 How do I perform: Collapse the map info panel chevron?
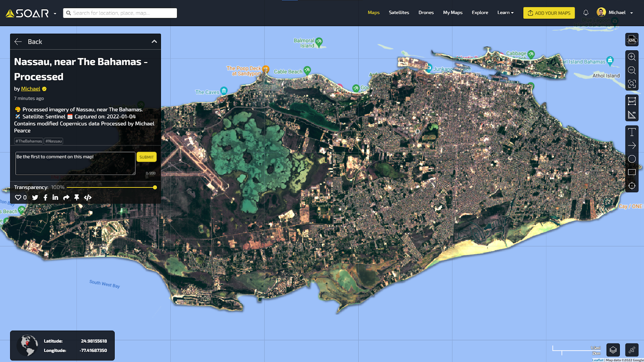154,42
